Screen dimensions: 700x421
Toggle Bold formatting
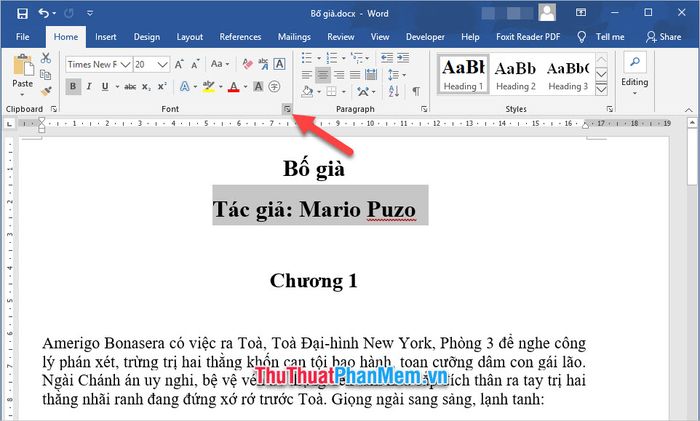(x=73, y=87)
